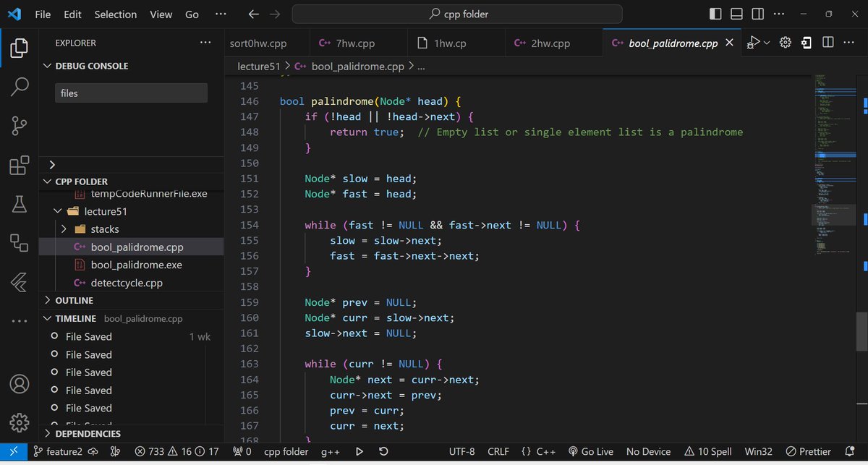Open the View menu
868x465 pixels.
pyautogui.click(x=161, y=14)
